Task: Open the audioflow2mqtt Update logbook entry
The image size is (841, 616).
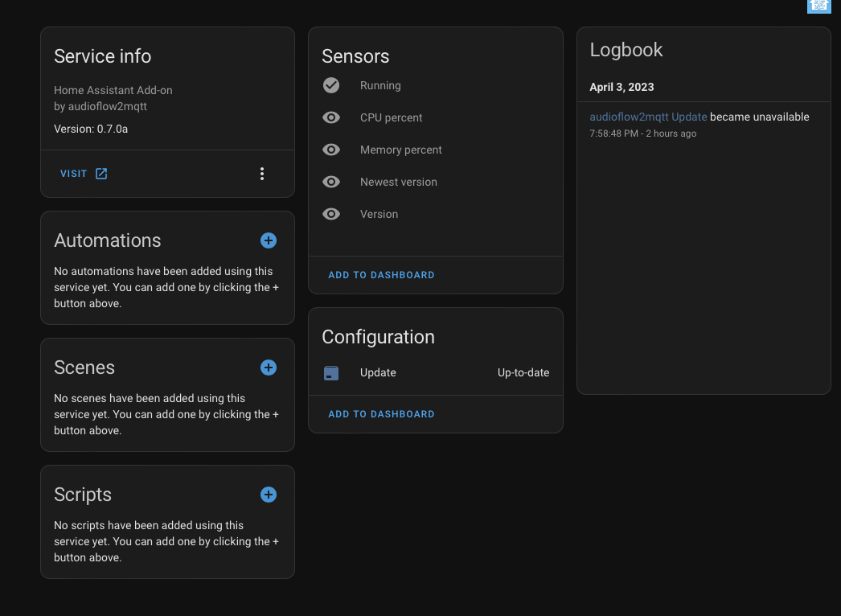Action: 647,117
